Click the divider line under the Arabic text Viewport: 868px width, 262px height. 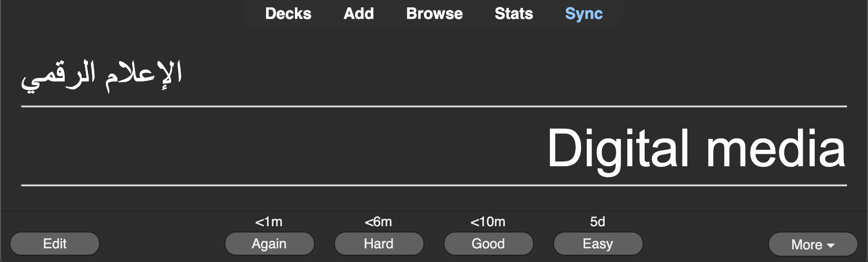(x=434, y=106)
